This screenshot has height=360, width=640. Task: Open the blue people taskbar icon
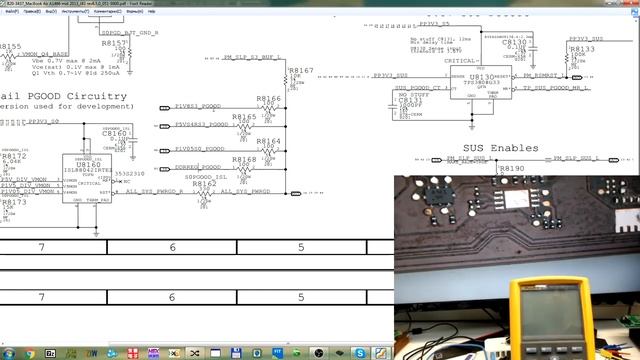tap(112, 353)
